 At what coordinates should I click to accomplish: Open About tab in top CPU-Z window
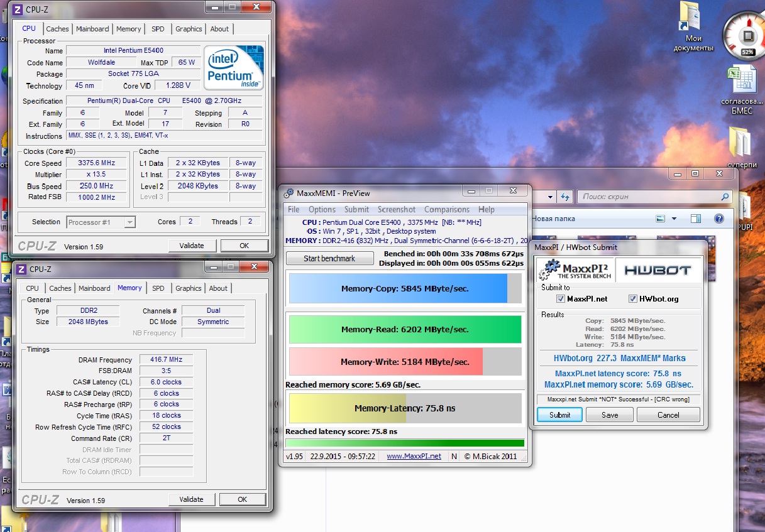tap(219, 29)
